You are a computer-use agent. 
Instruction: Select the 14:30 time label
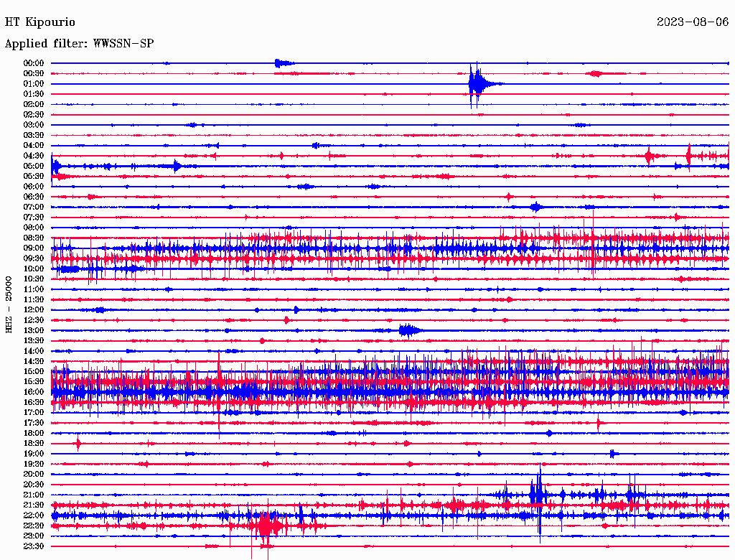click(34, 362)
